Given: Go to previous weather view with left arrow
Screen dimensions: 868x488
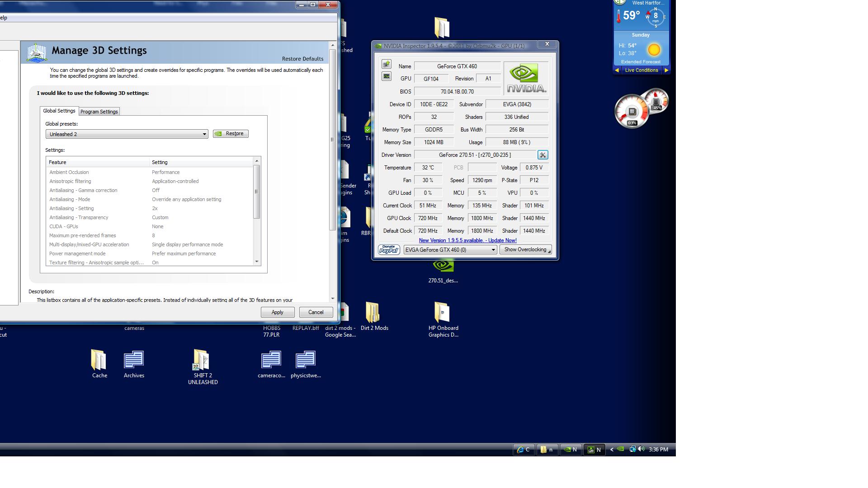Looking at the screenshot, I should tap(617, 70).
